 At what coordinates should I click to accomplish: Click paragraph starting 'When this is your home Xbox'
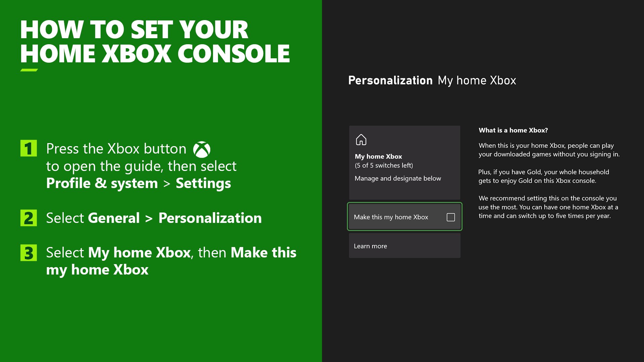[549, 150]
